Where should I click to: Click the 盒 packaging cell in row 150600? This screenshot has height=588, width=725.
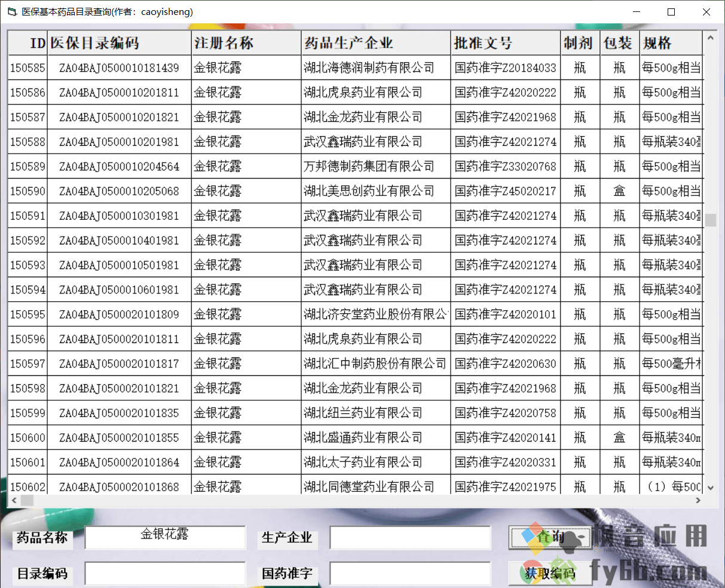pyautogui.click(x=619, y=438)
